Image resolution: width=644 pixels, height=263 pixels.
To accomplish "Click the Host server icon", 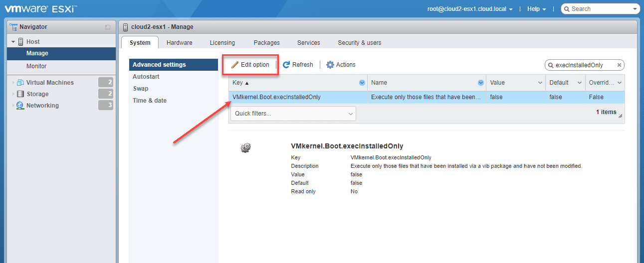I will 21,42.
